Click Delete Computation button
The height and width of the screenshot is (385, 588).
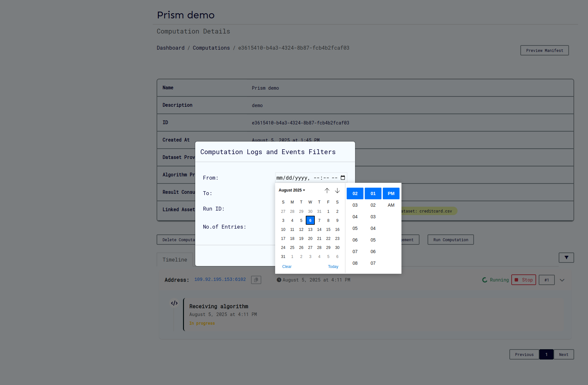tap(176, 240)
